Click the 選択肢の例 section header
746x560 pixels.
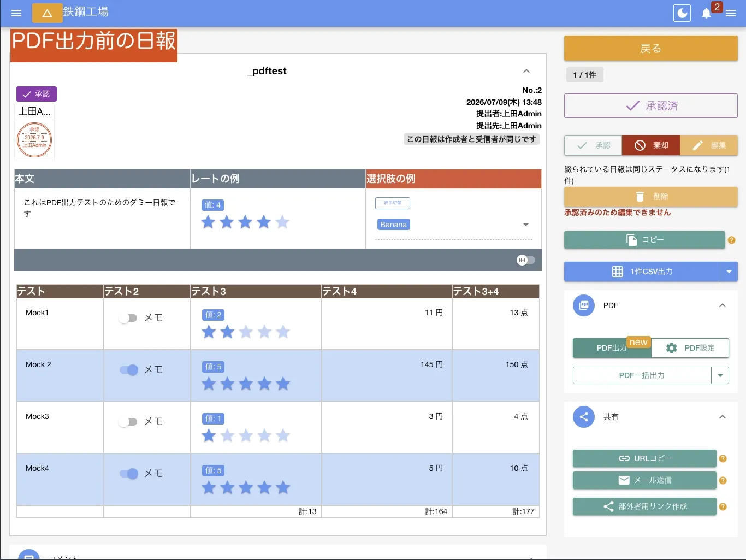tap(454, 179)
